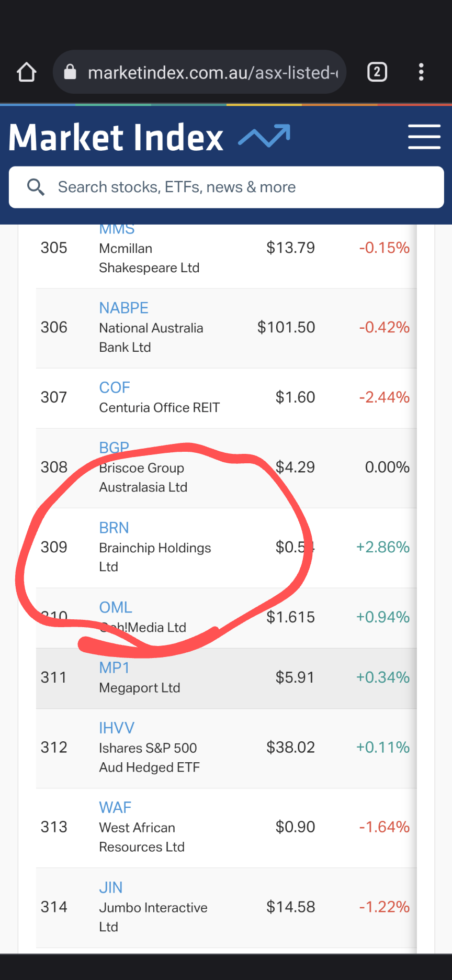Tap the padlock site security icon
Viewport: 452px width, 980px height.
click(70, 72)
